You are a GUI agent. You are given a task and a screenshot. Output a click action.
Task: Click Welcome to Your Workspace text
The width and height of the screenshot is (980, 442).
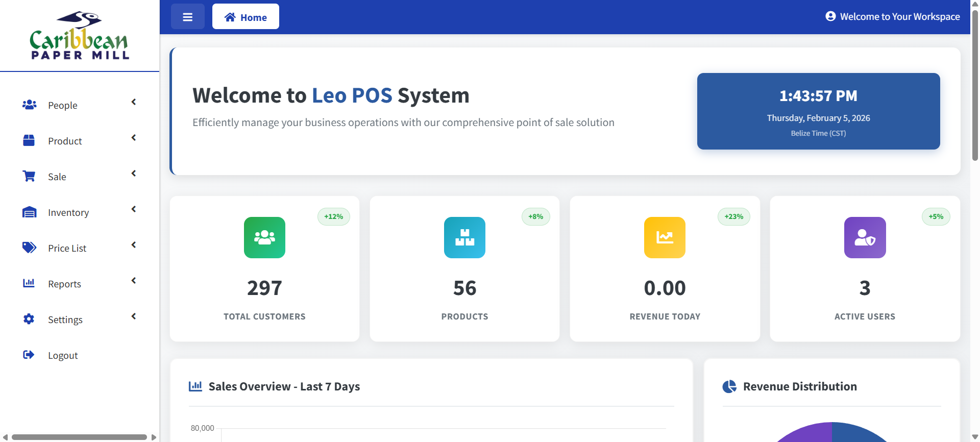pos(900,16)
